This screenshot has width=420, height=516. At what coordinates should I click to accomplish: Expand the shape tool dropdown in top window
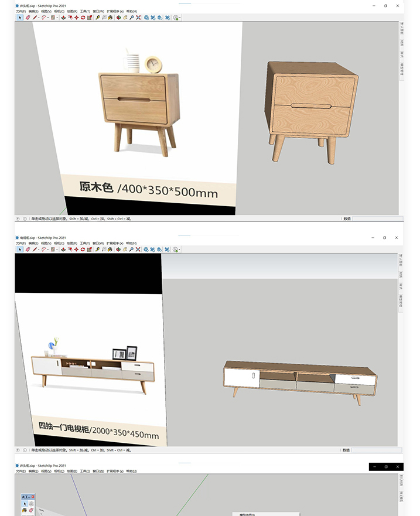pyautogui.click(x=57, y=18)
